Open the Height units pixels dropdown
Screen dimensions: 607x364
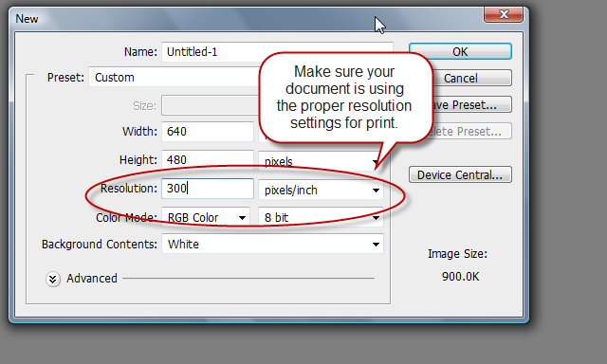tap(321, 161)
